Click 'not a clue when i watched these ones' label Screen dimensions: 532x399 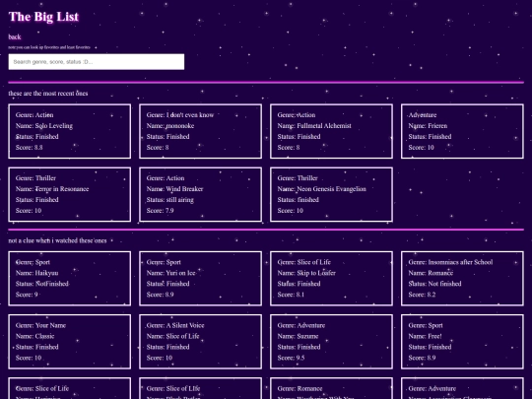[57, 240]
